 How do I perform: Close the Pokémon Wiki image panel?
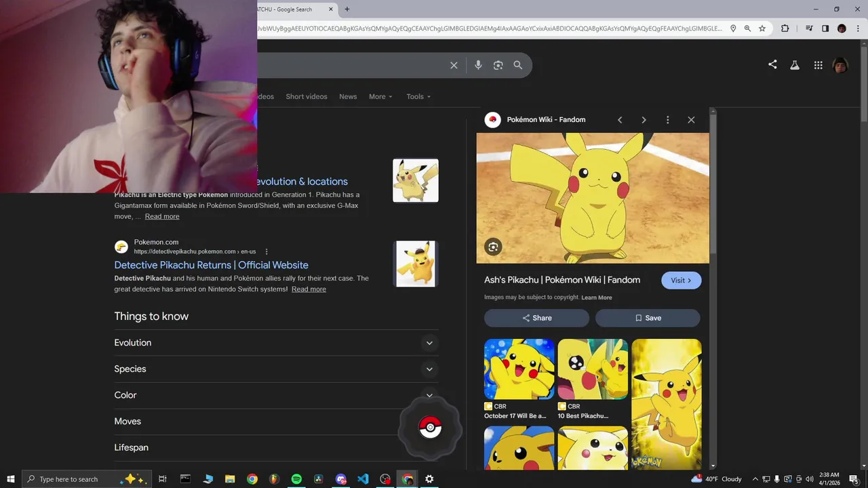pyautogui.click(x=691, y=120)
